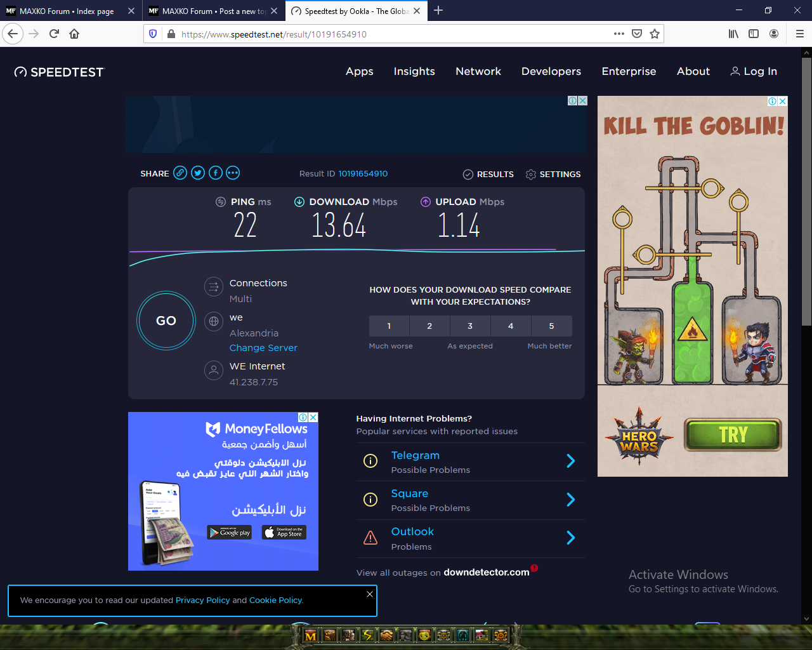
Task: Open the Insights menu item
Action: coord(414,72)
